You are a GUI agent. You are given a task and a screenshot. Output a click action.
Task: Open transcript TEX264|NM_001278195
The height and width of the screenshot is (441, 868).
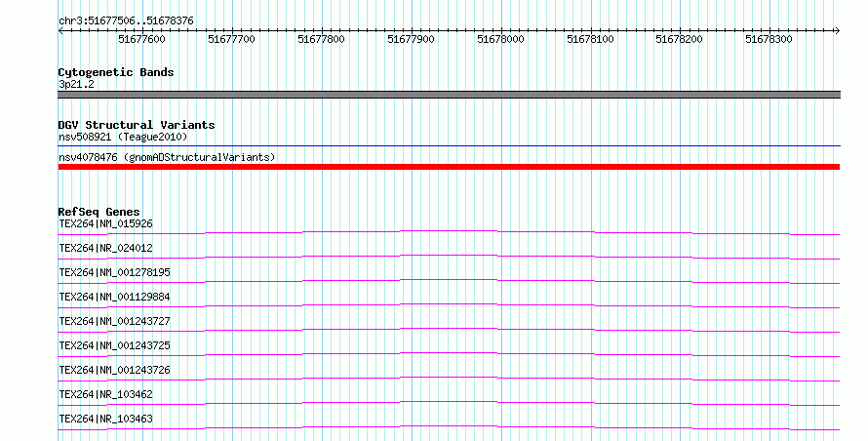point(114,272)
